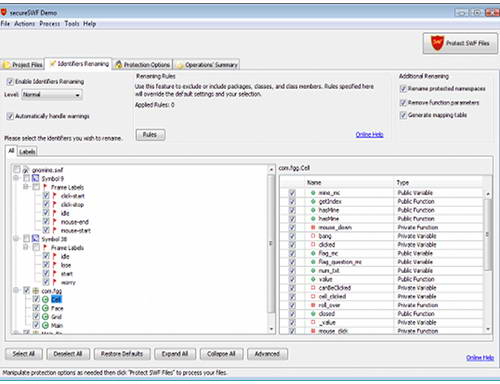500x384 pixels.
Task: Switch to the Project Files tab
Action: 23,65
